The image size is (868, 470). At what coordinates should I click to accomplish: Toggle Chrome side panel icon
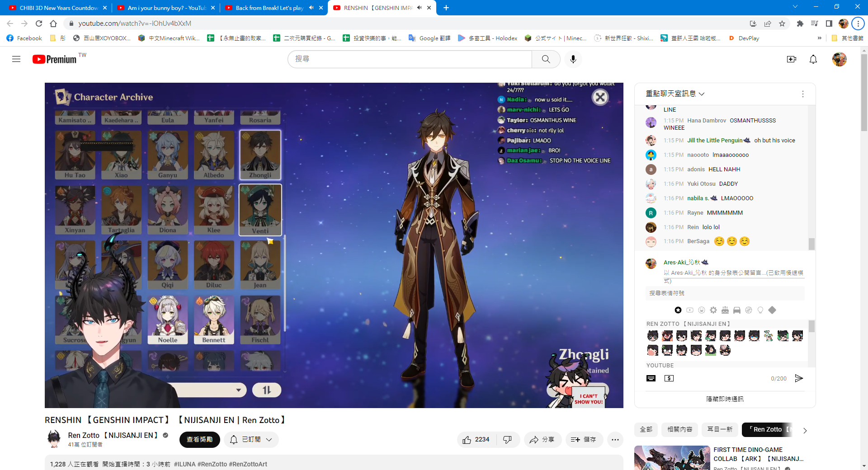(x=829, y=23)
